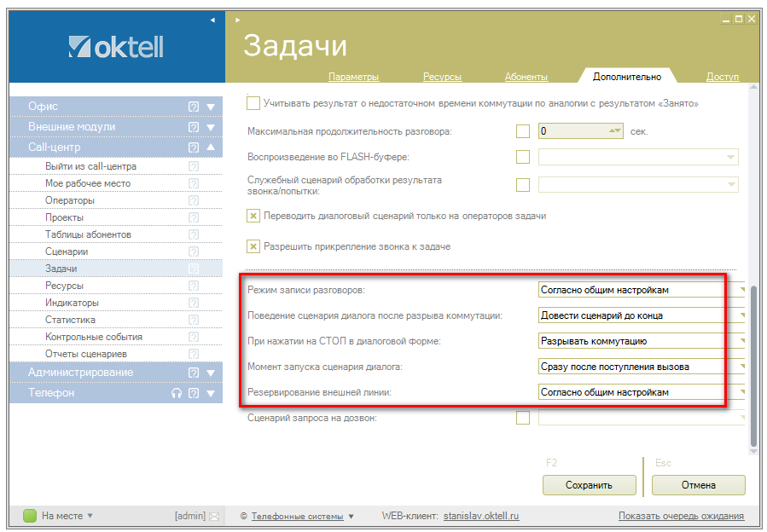This screenshot has width=767, height=532.
Task: Click help icon beside Операторы item
Action: coord(194,200)
